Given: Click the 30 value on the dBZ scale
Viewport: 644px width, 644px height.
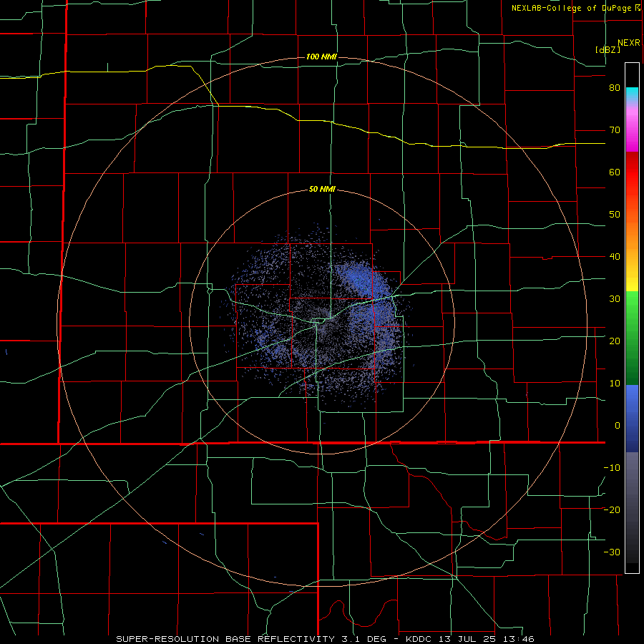Looking at the screenshot, I should coord(615,298).
